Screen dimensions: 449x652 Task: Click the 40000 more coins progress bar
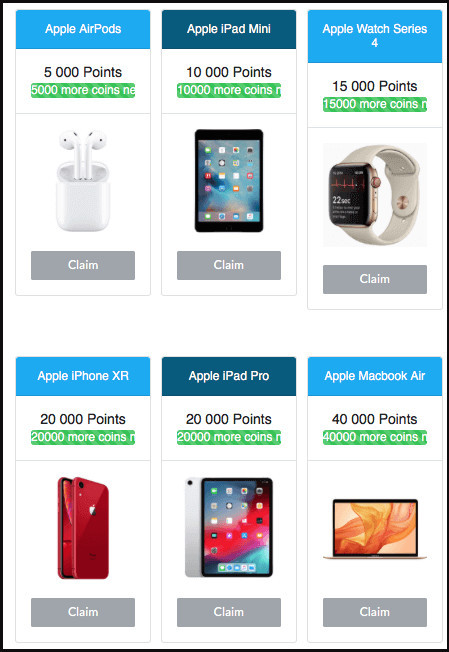tap(375, 437)
